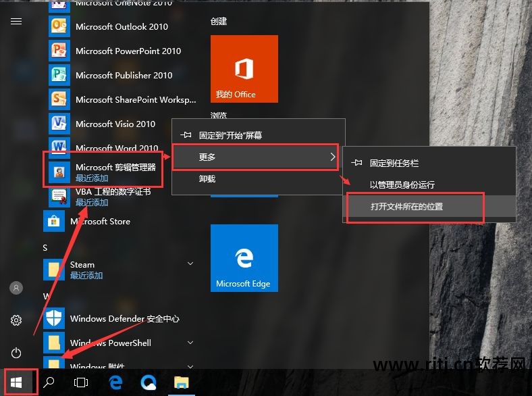Click the blue circular browser taskbar icon
Screen dimensions: 532x396
click(149, 382)
